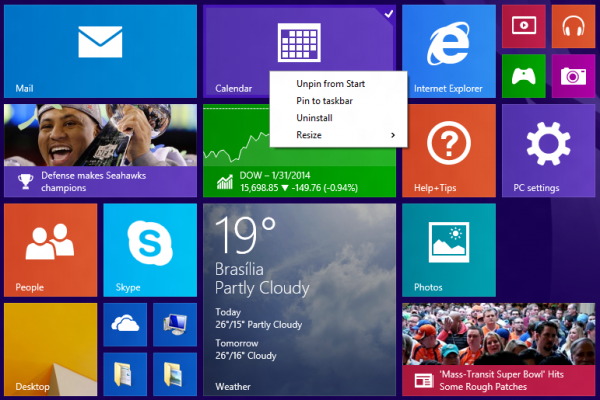Click the DOW value 15,698.85
The width and height of the screenshot is (600, 400).
pyautogui.click(x=259, y=188)
